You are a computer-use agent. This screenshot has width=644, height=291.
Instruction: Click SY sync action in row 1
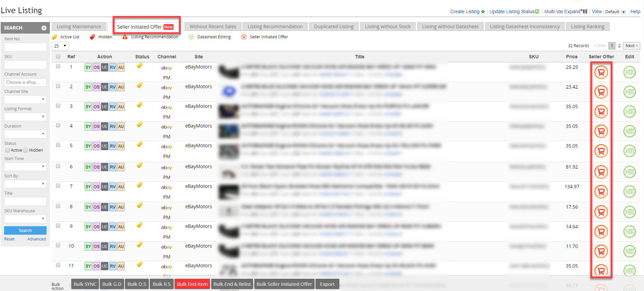click(88, 67)
